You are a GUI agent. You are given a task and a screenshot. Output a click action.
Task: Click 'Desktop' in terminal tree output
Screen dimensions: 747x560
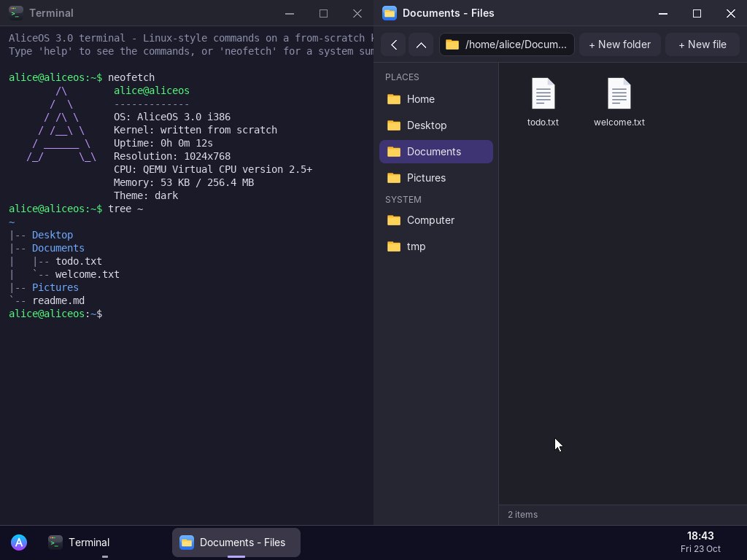pos(53,235)
